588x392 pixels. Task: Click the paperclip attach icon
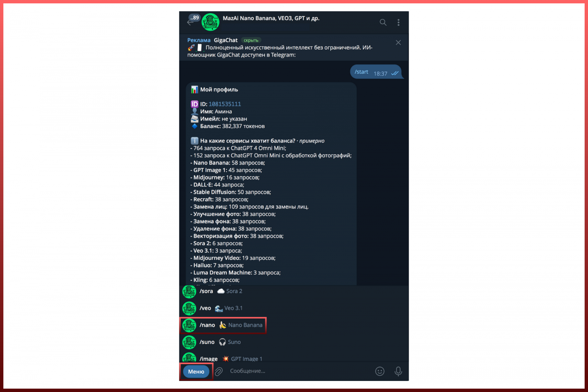pyautogui.click(x=219, y=371)
